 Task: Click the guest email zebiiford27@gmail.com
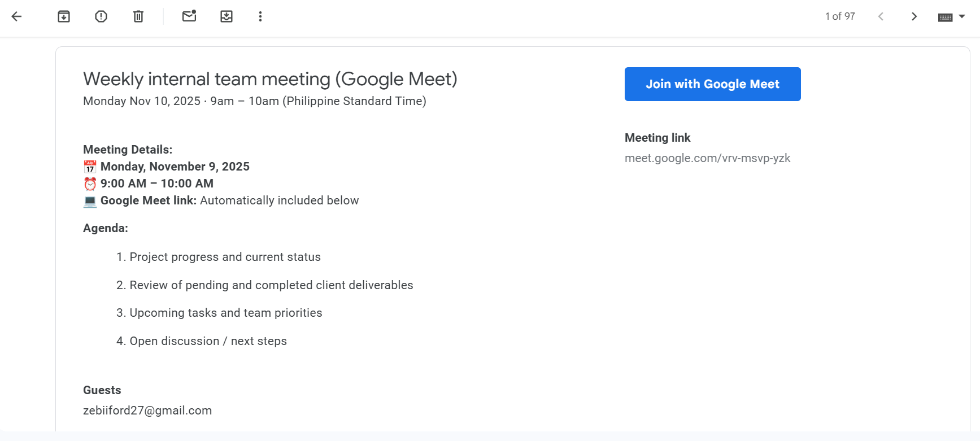tap(147, 411)
